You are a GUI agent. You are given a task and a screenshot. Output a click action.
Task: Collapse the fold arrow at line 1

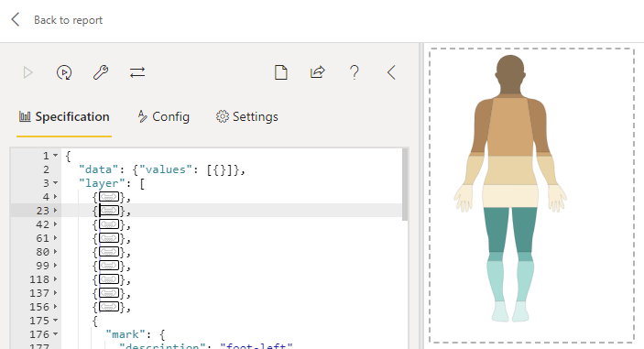(x=56, y=156)
